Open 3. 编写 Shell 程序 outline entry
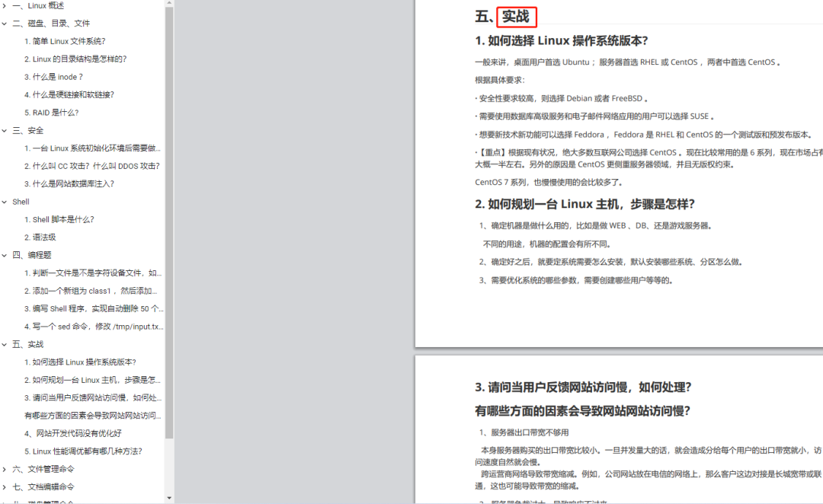The width and height of the screenshot is (823, 504). pos(94,309)
